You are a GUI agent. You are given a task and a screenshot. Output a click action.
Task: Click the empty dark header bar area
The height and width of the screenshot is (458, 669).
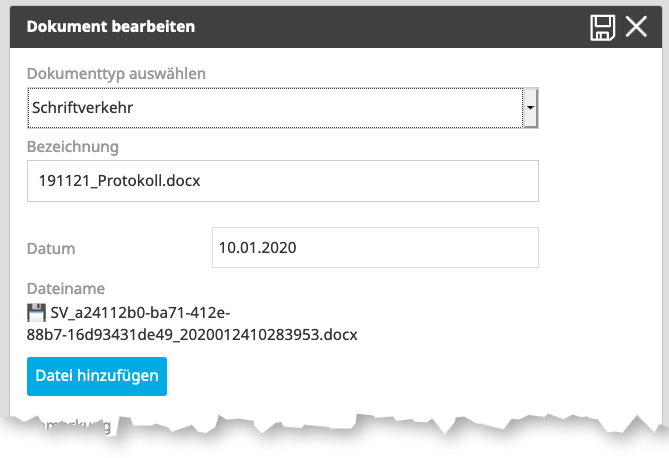pyautogui.click(x=400, y=27)
